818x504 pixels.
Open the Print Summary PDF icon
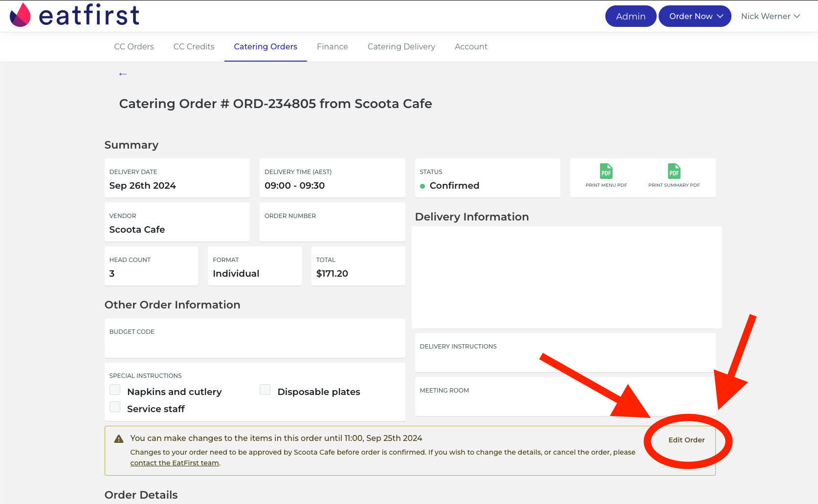pos(674,172)
